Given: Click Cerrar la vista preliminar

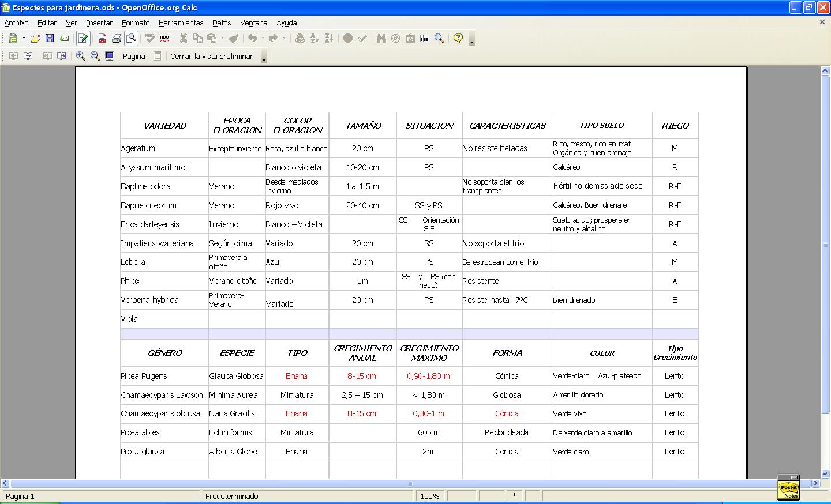Looking at the screenshot, I should pos(211,56).
